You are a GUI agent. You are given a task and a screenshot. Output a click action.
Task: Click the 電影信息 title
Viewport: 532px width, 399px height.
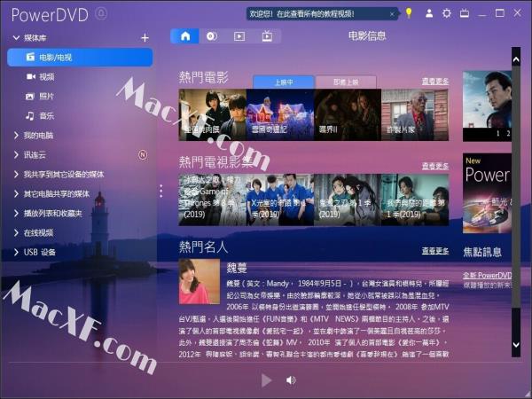click(x=367, y=35)
